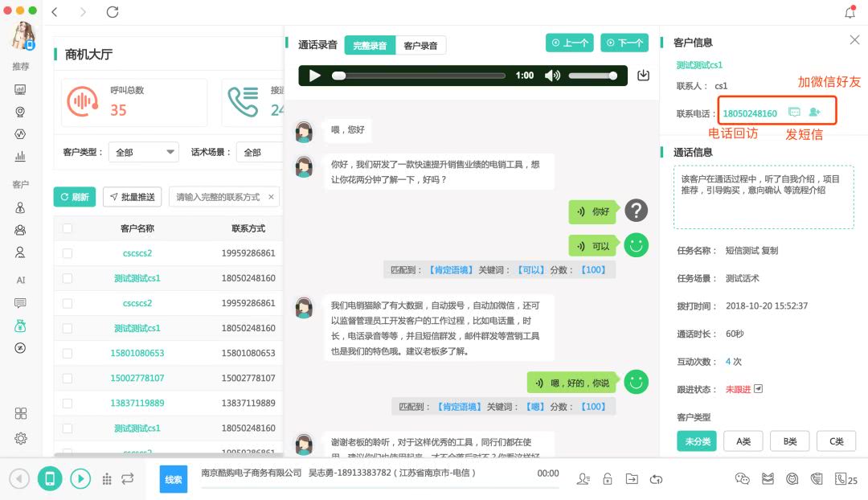Open the 话术场景 dropdown
This screenshot has height=500, width=868.
pyautogui.click(x=258, y=152)
